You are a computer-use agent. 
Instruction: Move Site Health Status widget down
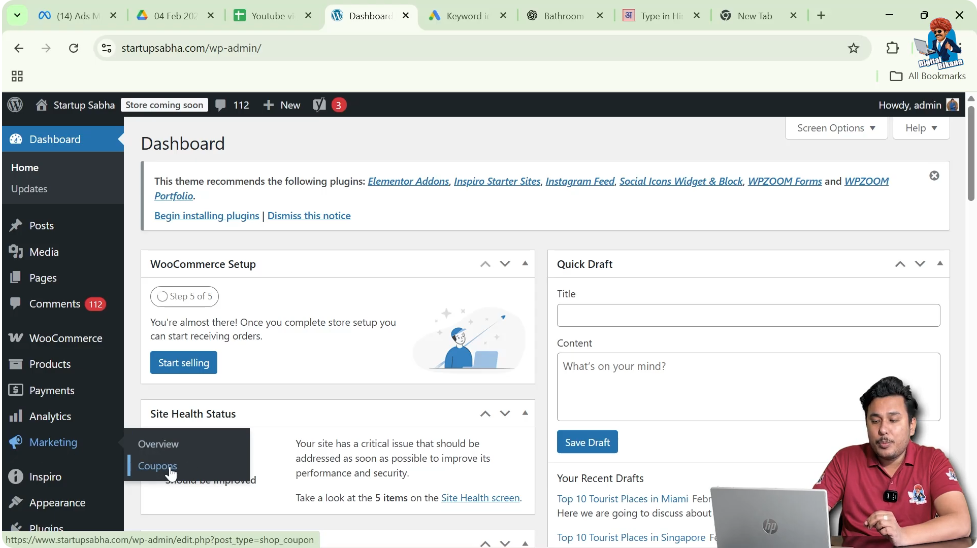coord(505,414)
